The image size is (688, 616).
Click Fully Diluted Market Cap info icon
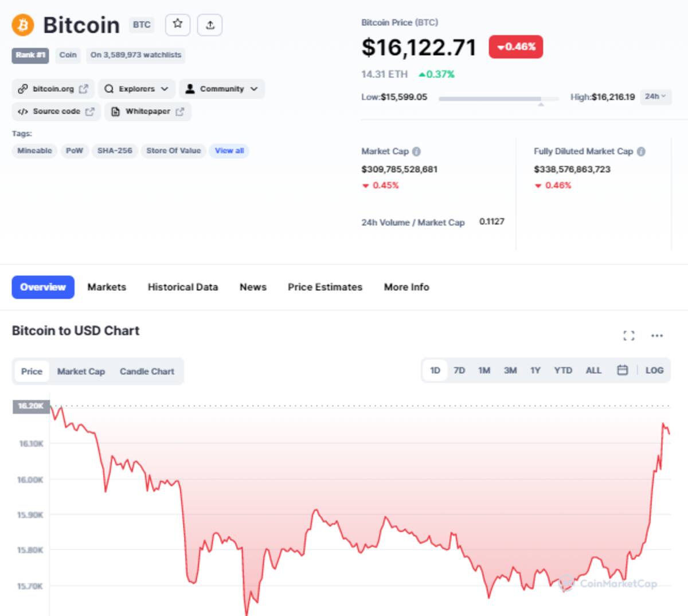(641, 151)
